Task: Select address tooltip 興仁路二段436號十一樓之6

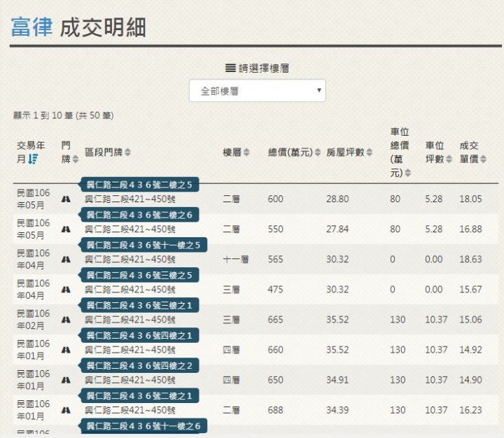Action: pos(143,426)
